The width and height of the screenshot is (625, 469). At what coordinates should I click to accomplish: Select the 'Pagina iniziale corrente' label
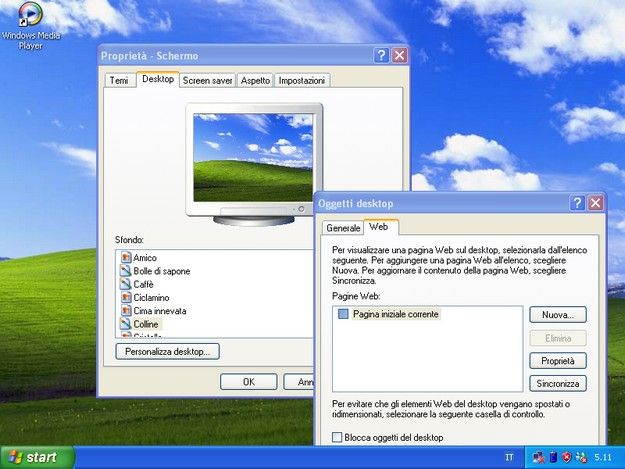click(396, 314)
